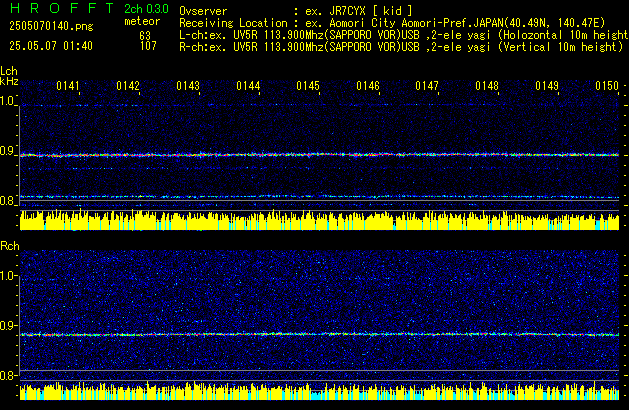This screenshot has width=629, height=410.
Task: Click the 0150 time marker
Action: coord(607,86)
